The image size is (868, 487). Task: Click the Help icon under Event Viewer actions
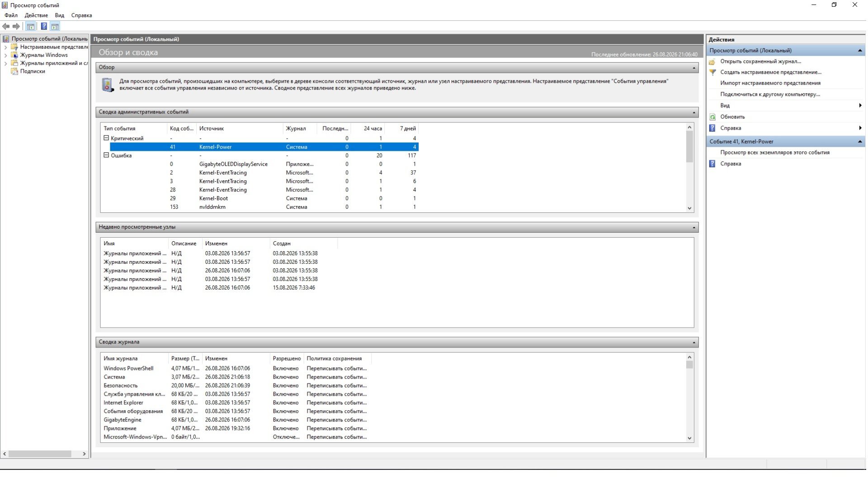coord(712,128)
